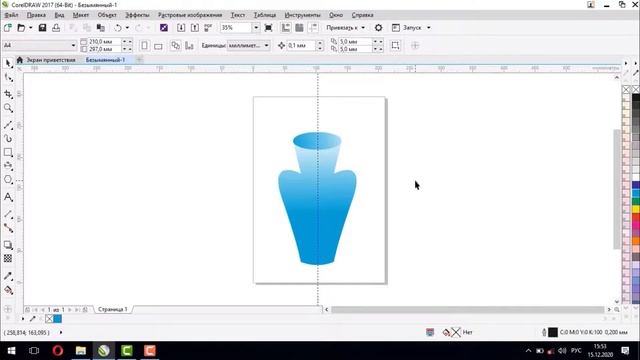Screen dimensions: 640x360
Task: Click the Open file icon
Action: click(21, 28)
